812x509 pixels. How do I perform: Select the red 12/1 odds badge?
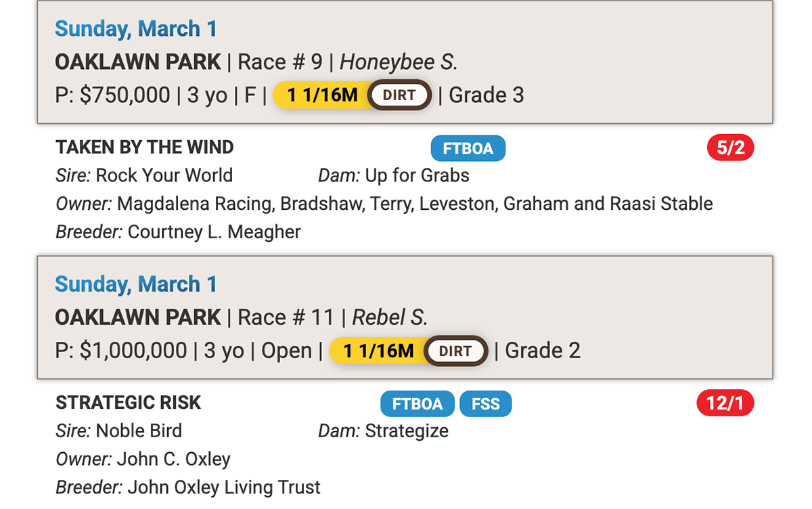(725, 404)
